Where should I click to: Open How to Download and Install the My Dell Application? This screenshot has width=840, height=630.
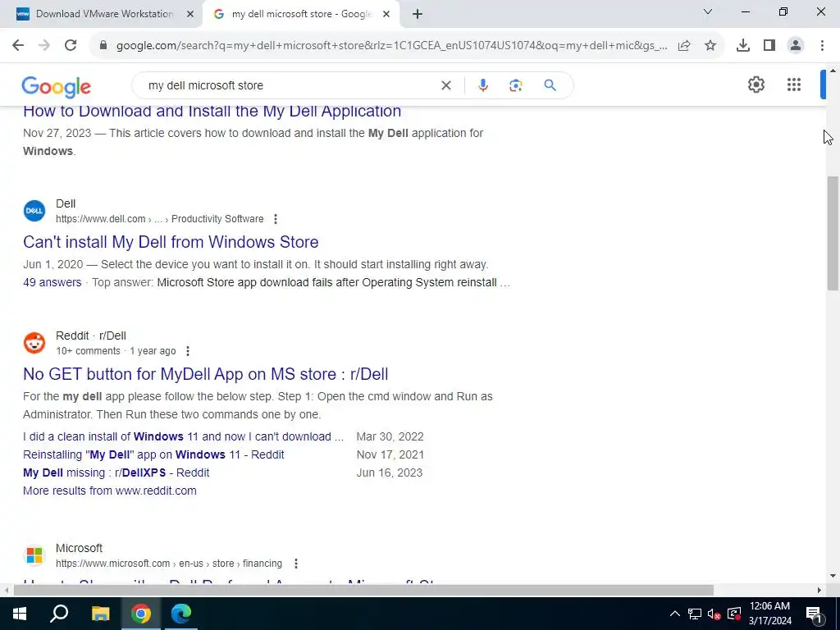pos(212,111)
